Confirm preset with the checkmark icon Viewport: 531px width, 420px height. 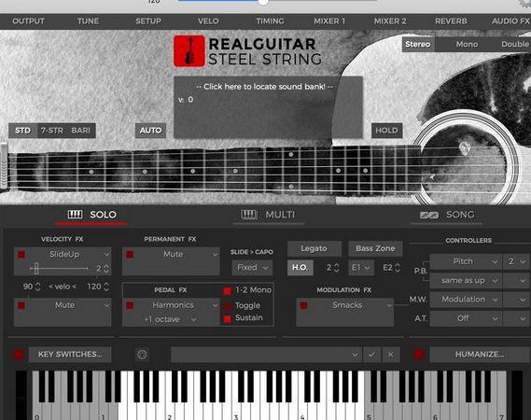point(371,355)
